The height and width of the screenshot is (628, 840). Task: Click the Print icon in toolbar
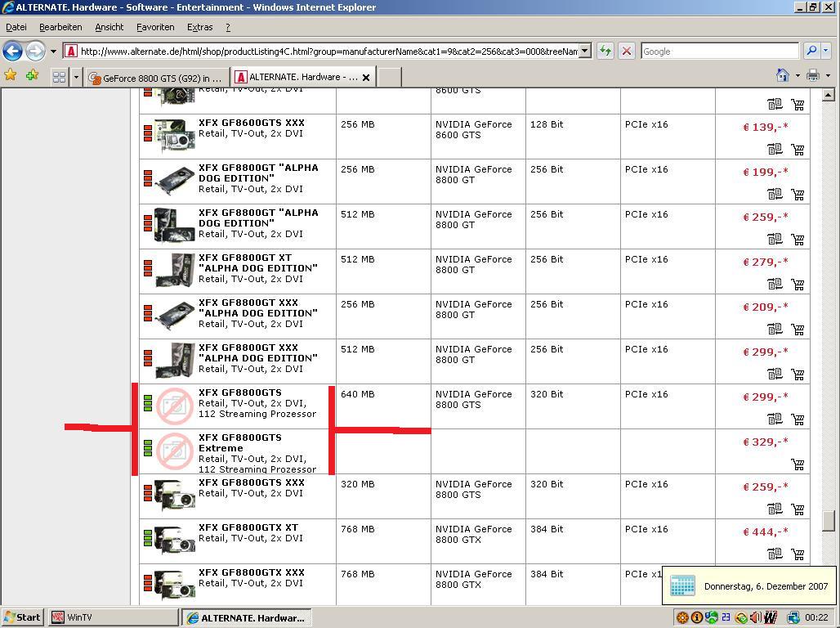click(813, 75)
